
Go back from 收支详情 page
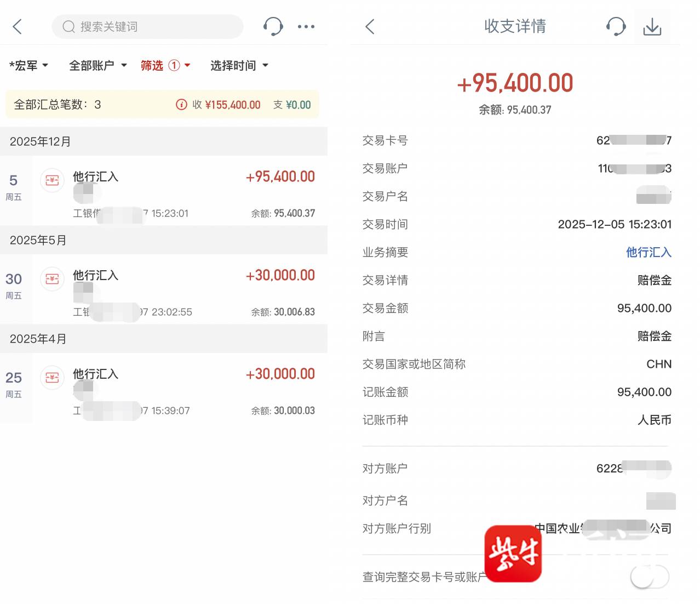[x=370, y=26]
